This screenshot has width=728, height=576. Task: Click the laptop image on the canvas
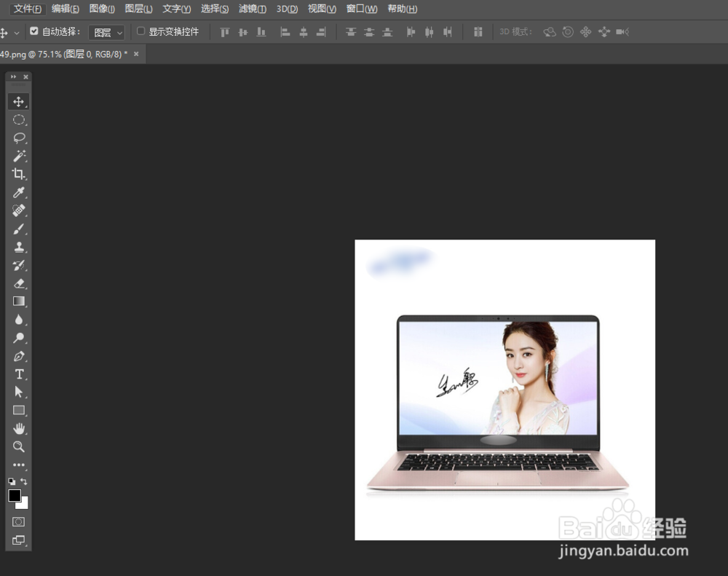[498, 404]
